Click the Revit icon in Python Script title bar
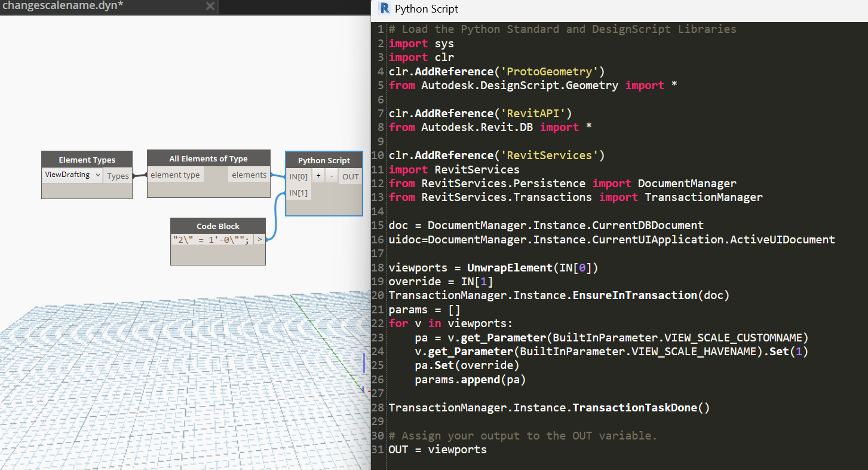This screenshot has width=868, height=470. [384, 8]
